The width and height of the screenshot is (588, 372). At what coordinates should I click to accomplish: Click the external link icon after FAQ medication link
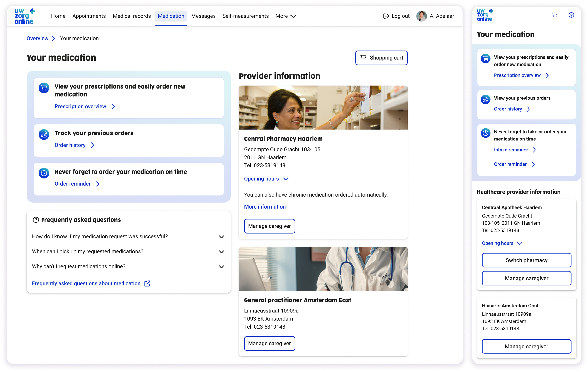pos(147,283)
